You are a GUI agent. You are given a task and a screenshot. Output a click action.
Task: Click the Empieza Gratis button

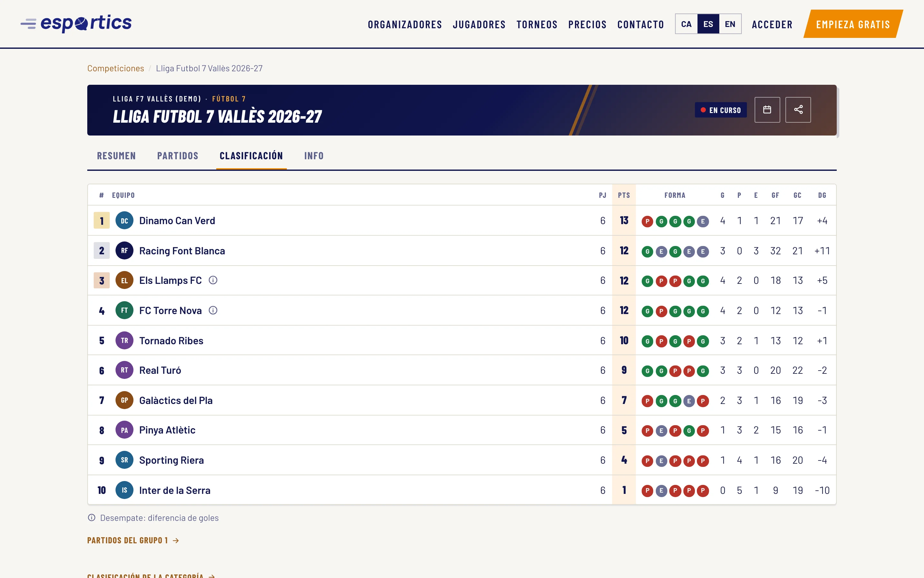pos(853,24)
